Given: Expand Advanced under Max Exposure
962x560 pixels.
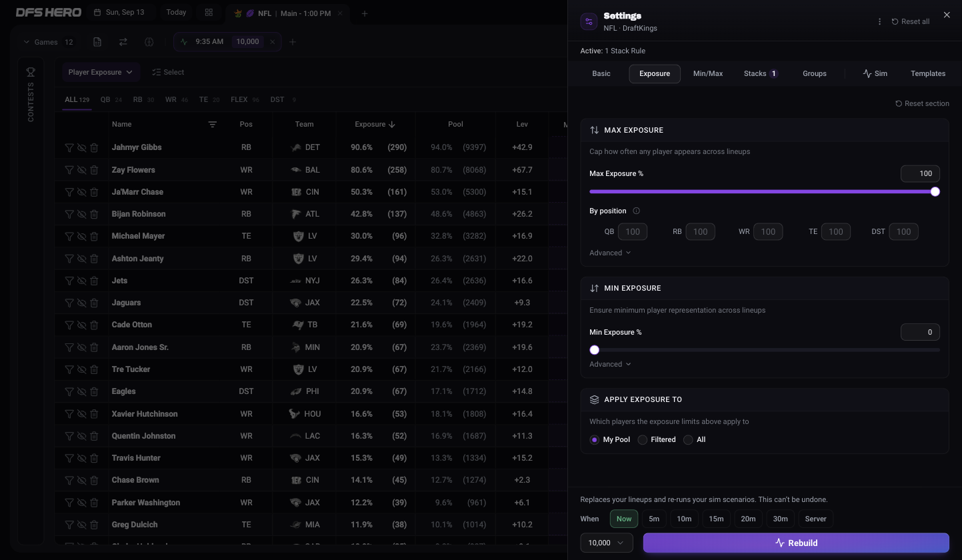Looking at the screenshot, I should pyautogui.click(x=610, y=253).
